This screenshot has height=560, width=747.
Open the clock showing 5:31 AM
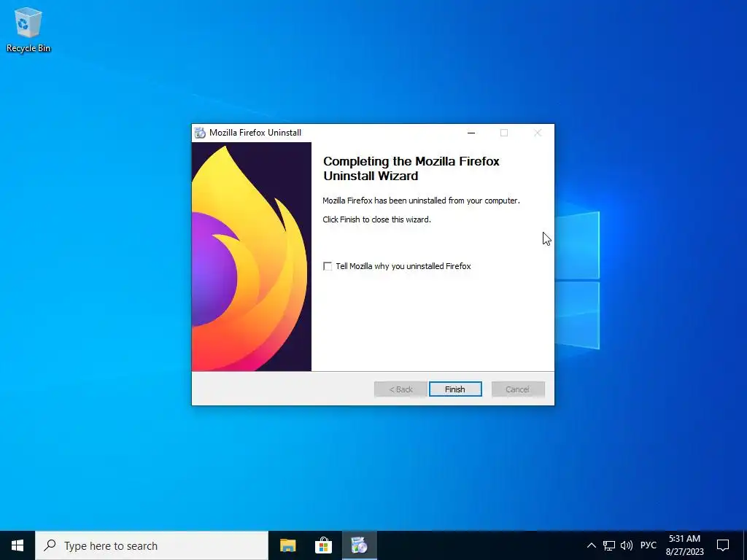684,545
